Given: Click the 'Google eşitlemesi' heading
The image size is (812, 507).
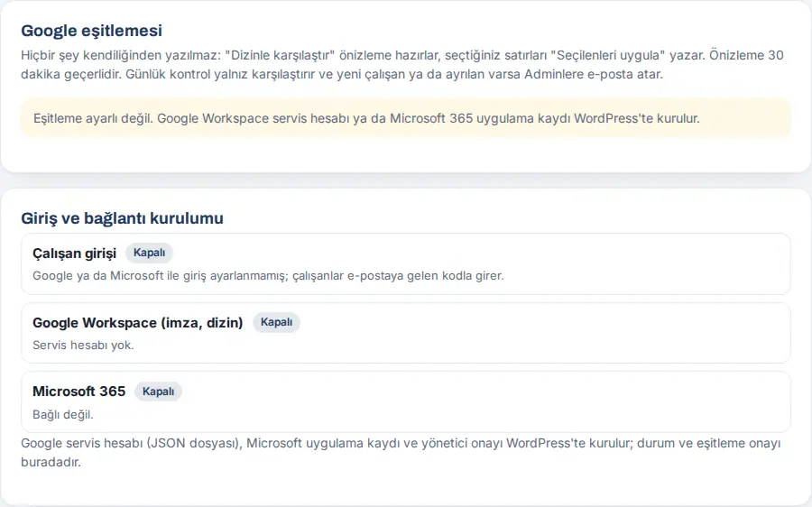Looking at the screenshot, I should pos(91,31).
